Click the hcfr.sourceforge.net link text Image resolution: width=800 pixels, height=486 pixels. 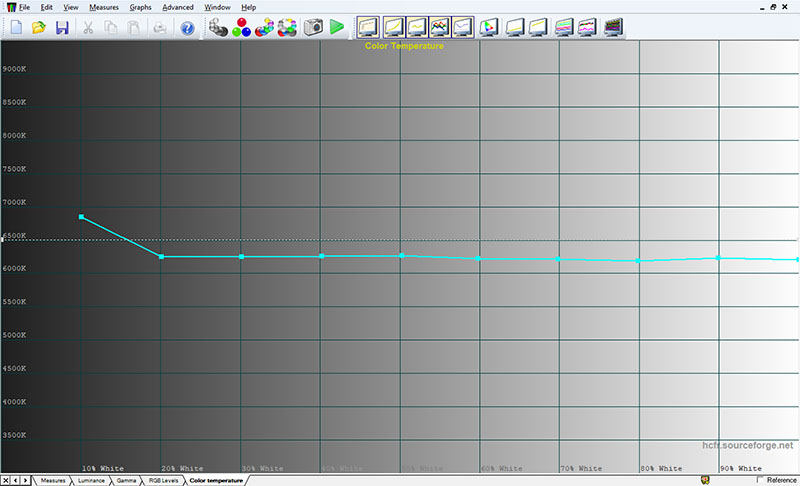pyautogui.click(x=747, y=445)
